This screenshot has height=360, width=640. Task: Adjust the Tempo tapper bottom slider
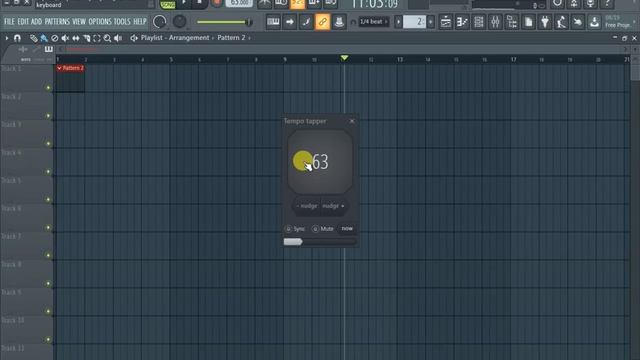click(x=320, y=242)
